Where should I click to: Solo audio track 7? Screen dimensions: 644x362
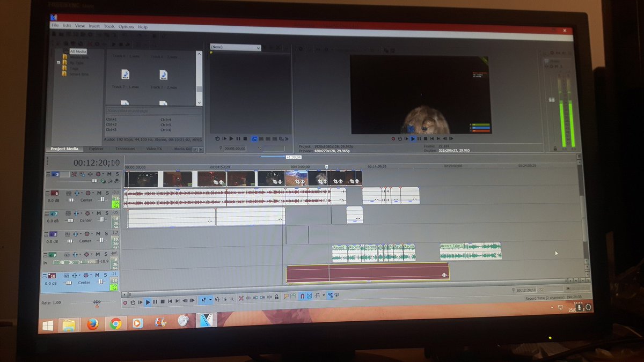[x=106, y=213]
